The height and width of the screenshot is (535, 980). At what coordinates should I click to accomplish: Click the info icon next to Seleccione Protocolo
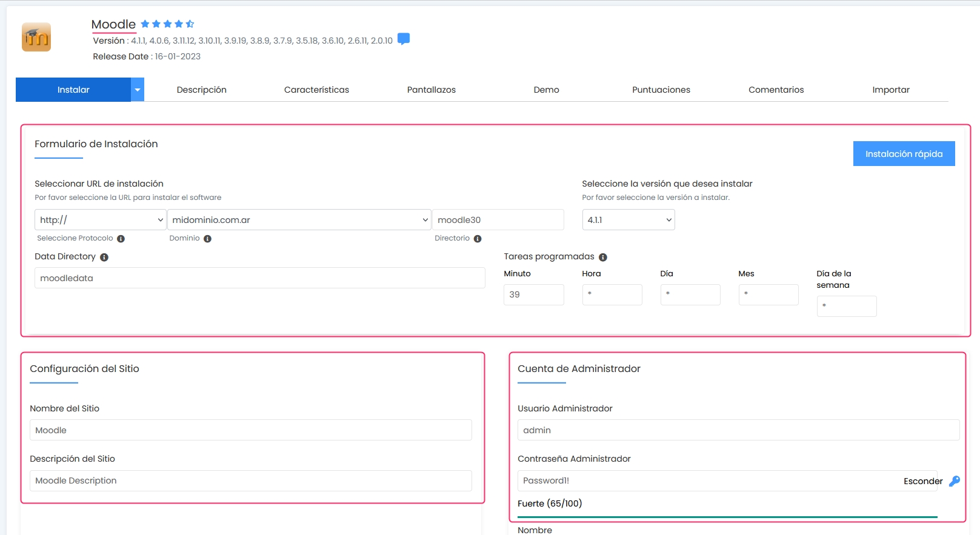click(x=121, y=239)
